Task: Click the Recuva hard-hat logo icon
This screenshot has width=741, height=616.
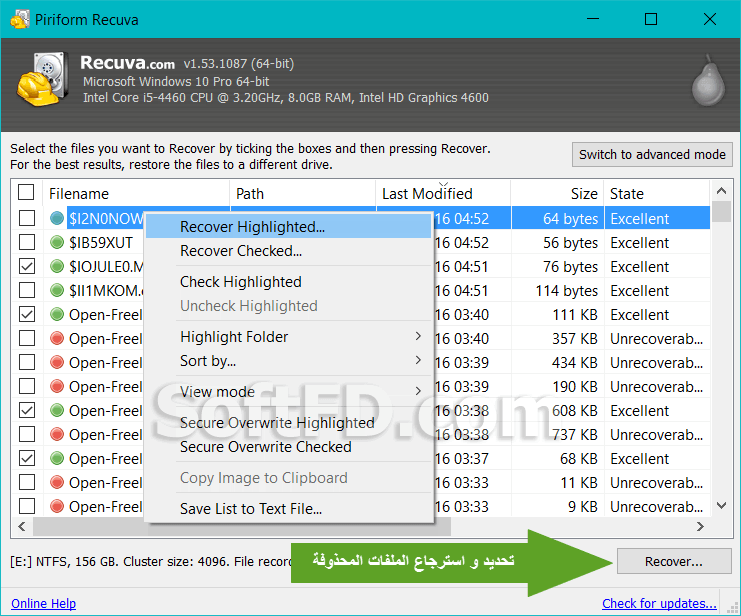Action: pyautogui.click(x=42, y=79)
